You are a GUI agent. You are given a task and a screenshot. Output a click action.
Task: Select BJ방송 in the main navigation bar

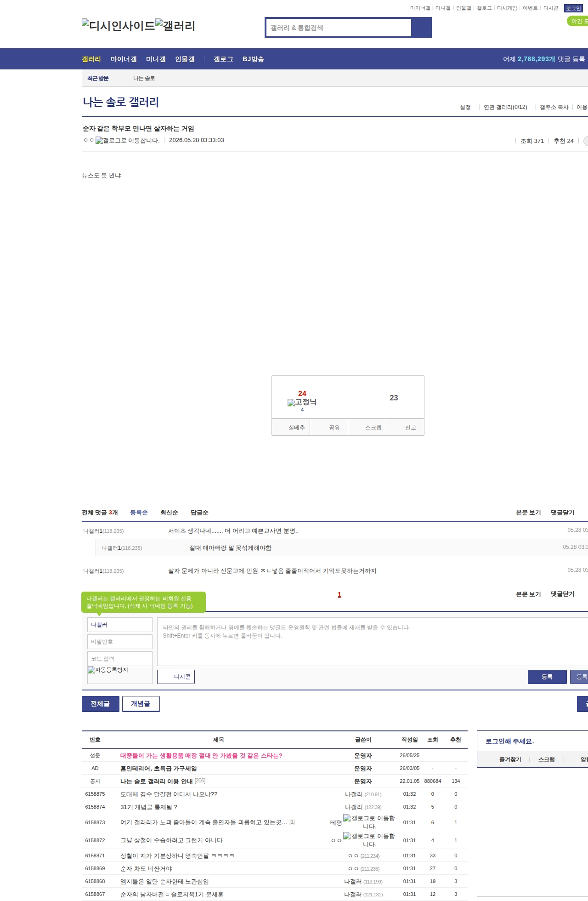point(253,59)
